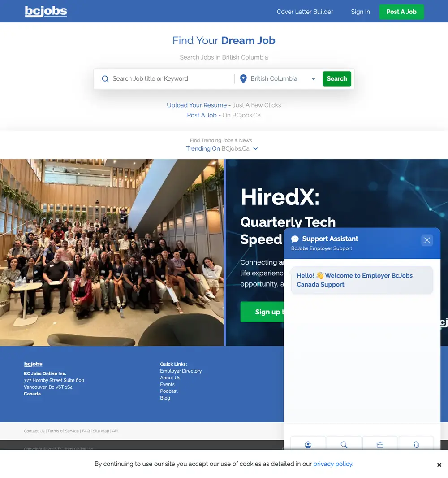This screenshot has width=448, height=478.
Task: Click the footer bcjobs logo
Action: 33,364
